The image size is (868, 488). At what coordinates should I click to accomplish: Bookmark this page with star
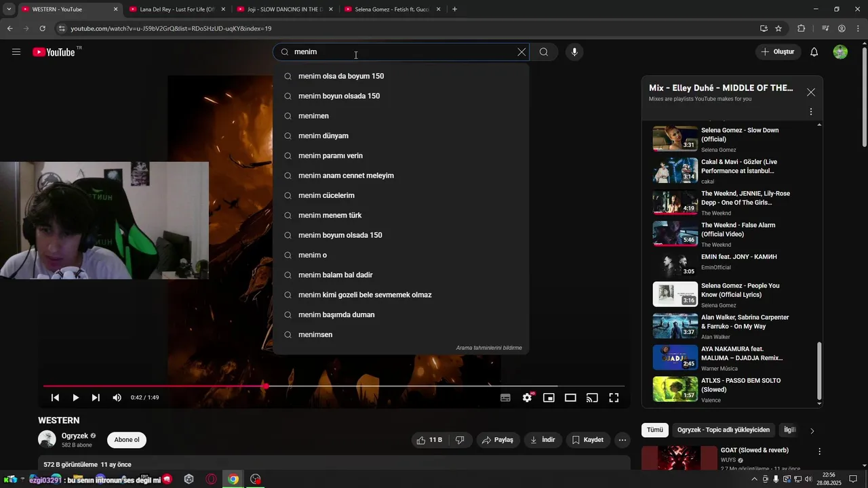pyautogui.click(x=778, y=28)
